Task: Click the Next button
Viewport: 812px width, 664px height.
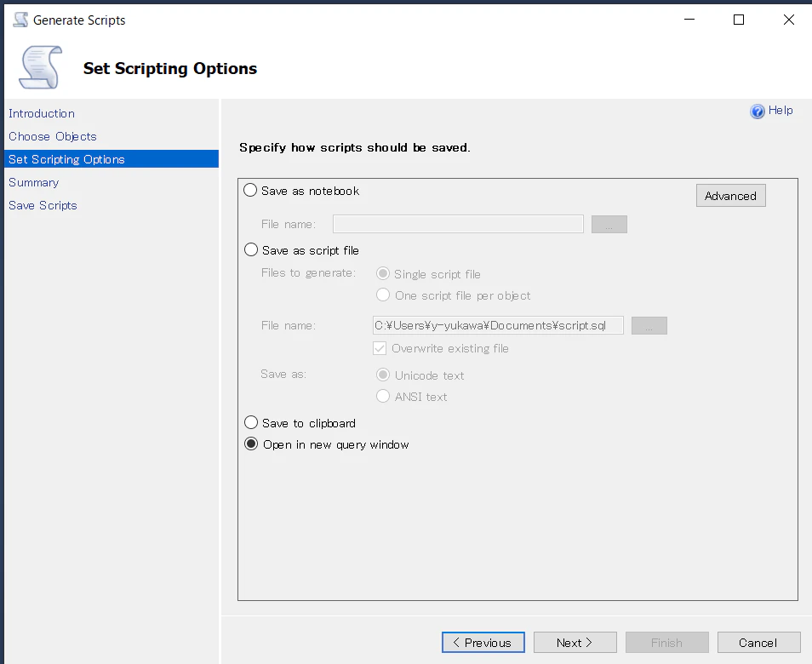Action: coord(575,642)
